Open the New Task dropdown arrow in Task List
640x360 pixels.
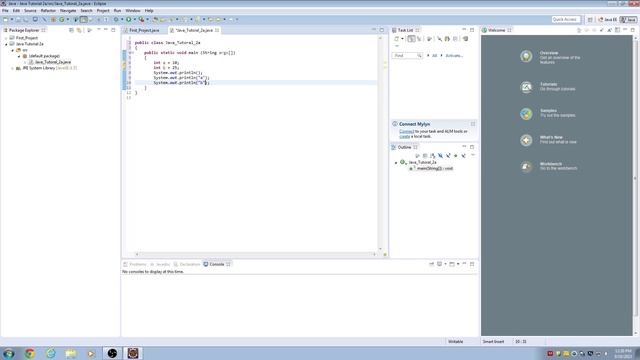pyautogui.click(x=402, y=39)
